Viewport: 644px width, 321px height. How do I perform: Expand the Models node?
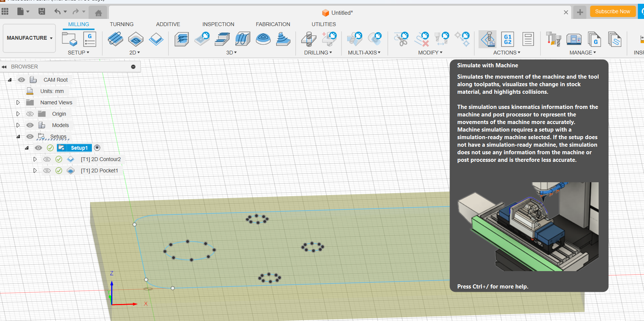18,125
